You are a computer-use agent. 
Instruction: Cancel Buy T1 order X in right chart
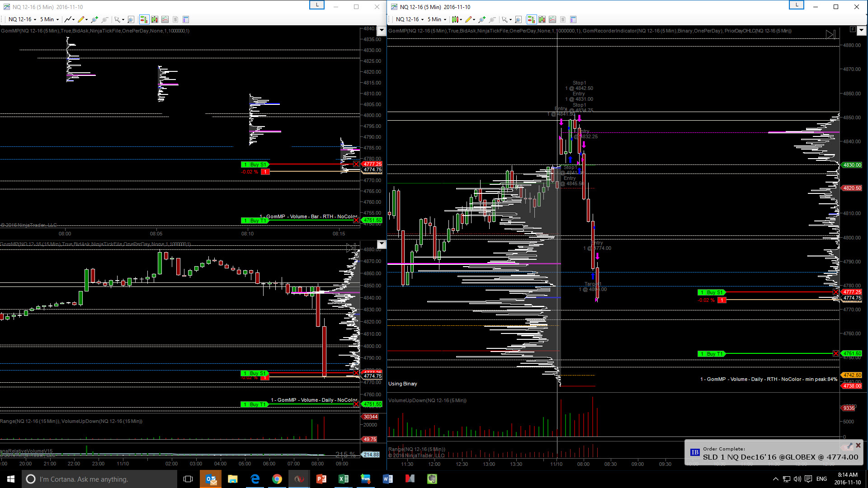pos(835,354)
